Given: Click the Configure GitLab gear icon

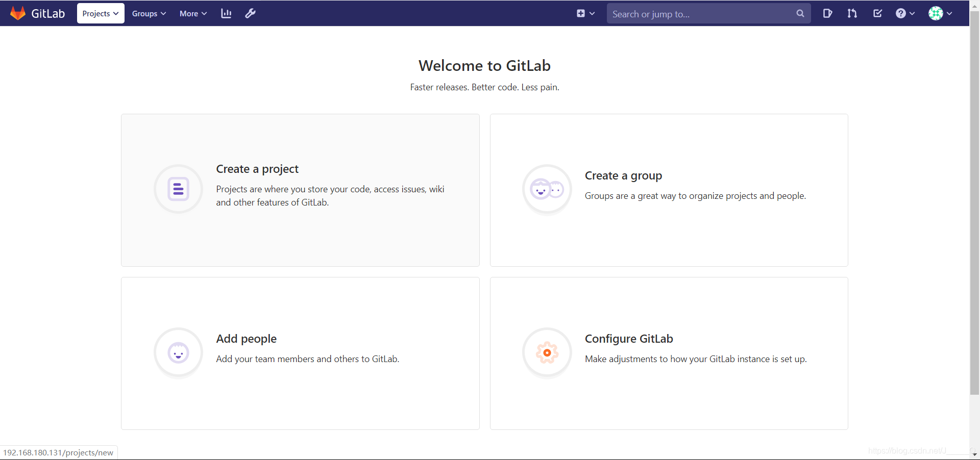Looking at the screenshot, I should click(x=547, y=352).
